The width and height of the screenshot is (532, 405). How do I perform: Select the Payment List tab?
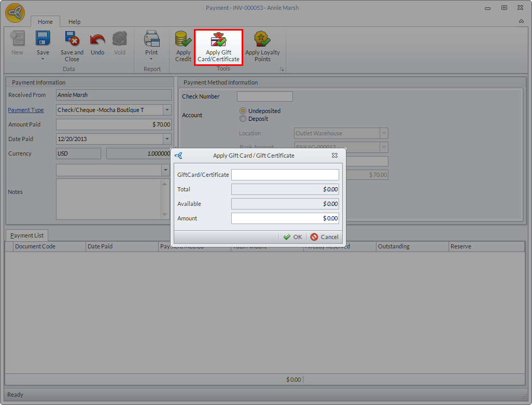click(27, 235)
